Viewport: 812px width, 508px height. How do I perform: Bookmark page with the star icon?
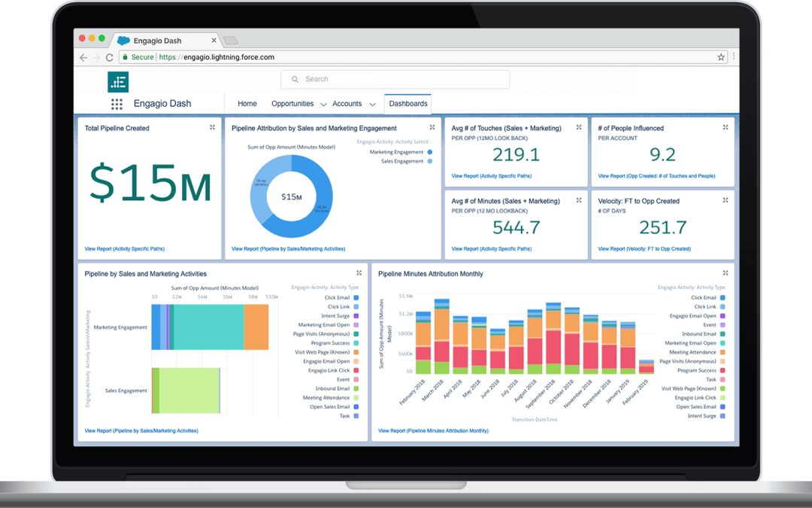[721, 57]
